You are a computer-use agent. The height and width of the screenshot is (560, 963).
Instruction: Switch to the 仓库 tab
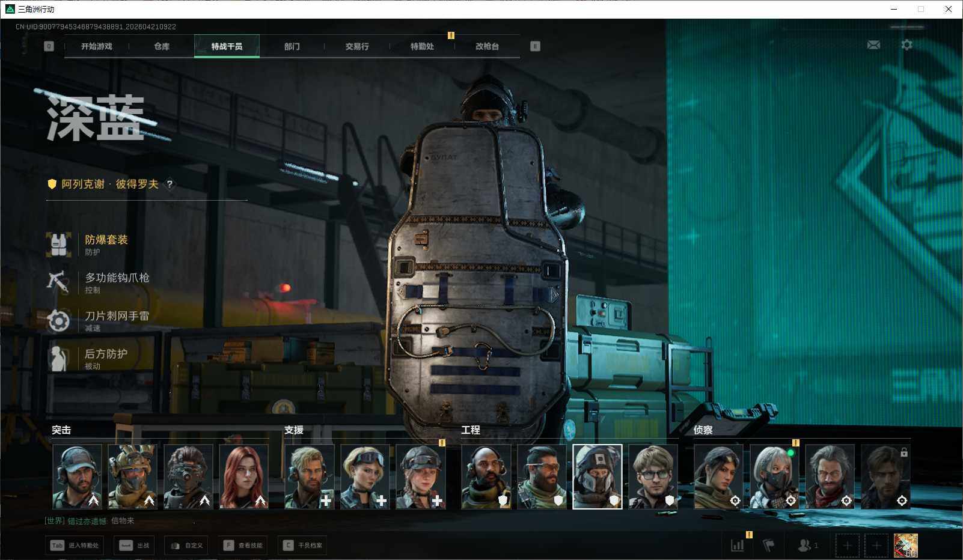(x=162, y=46)
